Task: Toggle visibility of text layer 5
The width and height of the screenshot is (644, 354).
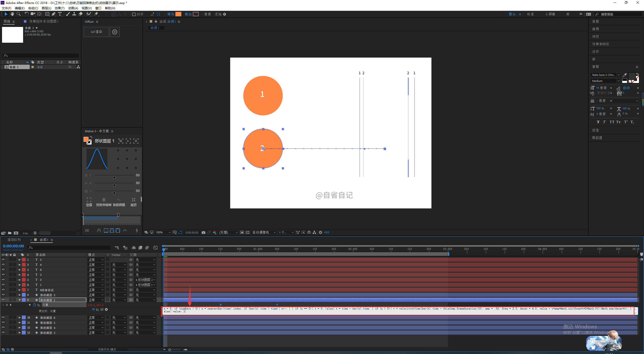Action: [x=3, y=259]
